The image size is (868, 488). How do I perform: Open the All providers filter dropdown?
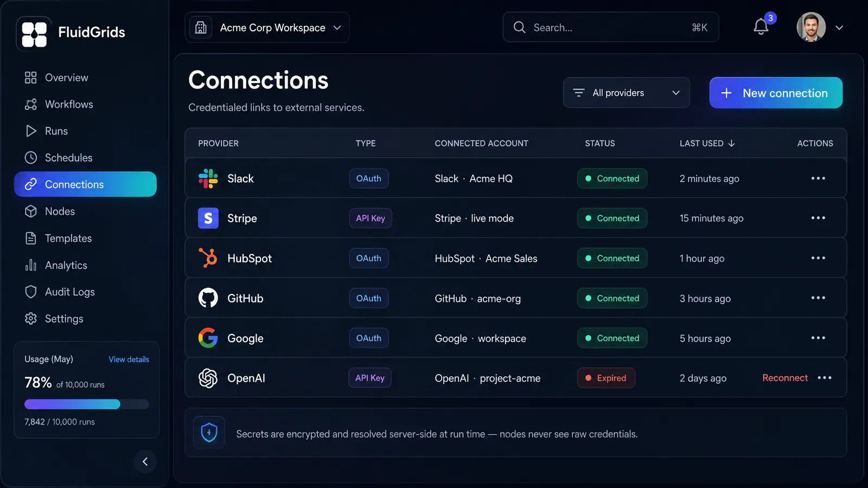pos(626,93)
